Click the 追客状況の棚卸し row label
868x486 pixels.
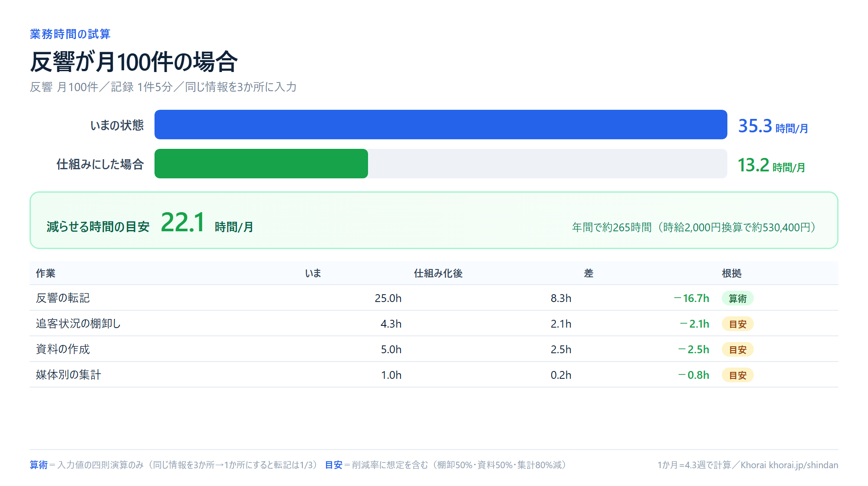coord(78,323)
